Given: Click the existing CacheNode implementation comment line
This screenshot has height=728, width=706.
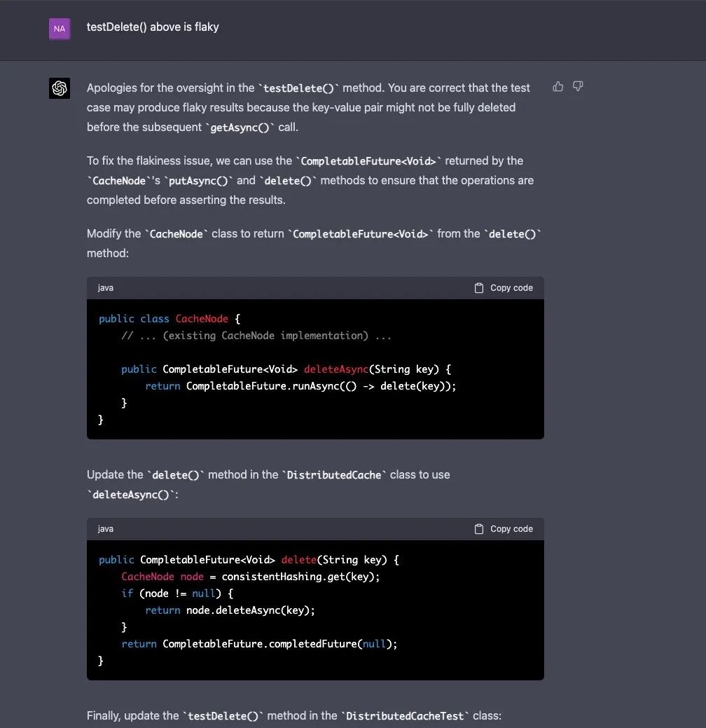Looking at the screenshot, I should 256,336.
